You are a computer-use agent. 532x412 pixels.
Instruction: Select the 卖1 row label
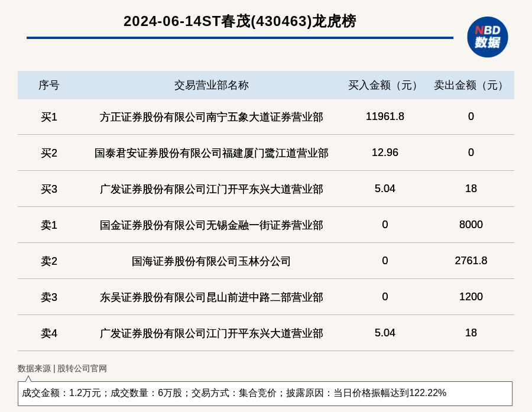coord(49,225)
